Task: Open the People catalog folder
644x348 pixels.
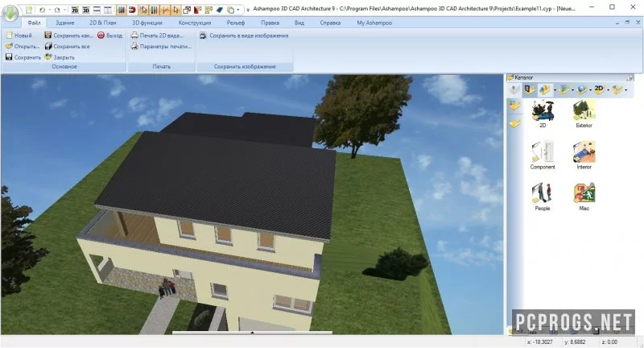Action: pyautogui.click(x=543, y=197)
